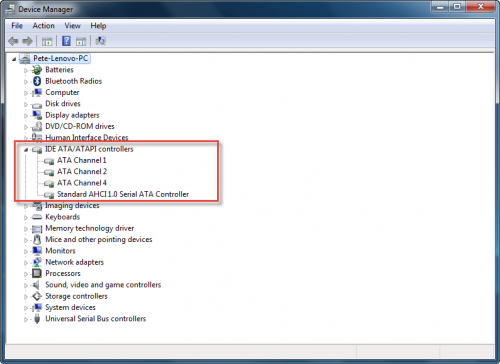This screenshot has width=500, height=364.
Task: Click the Standard AHCI Serial ATA Controller icon
Action: point(49,195)
